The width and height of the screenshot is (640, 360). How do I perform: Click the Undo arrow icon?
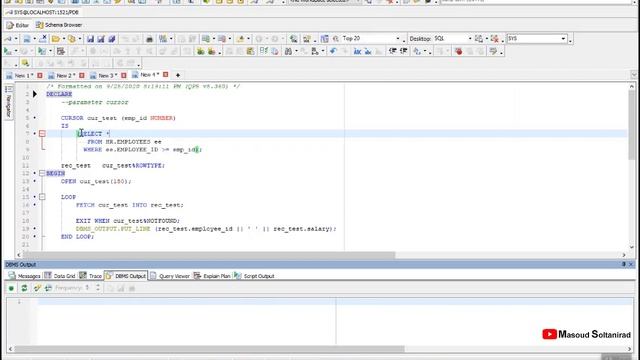pos(333,51)
